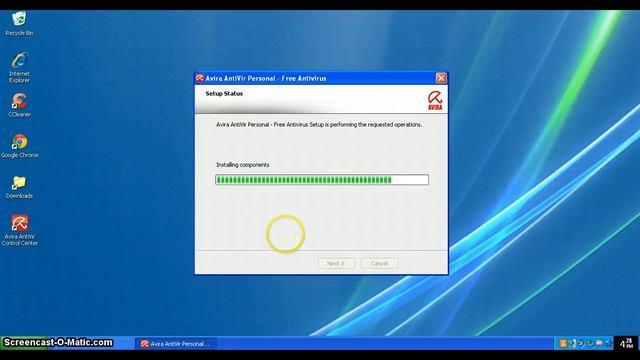
Task: Select the Google Chrome desktop shortcut
Action: 19,146
